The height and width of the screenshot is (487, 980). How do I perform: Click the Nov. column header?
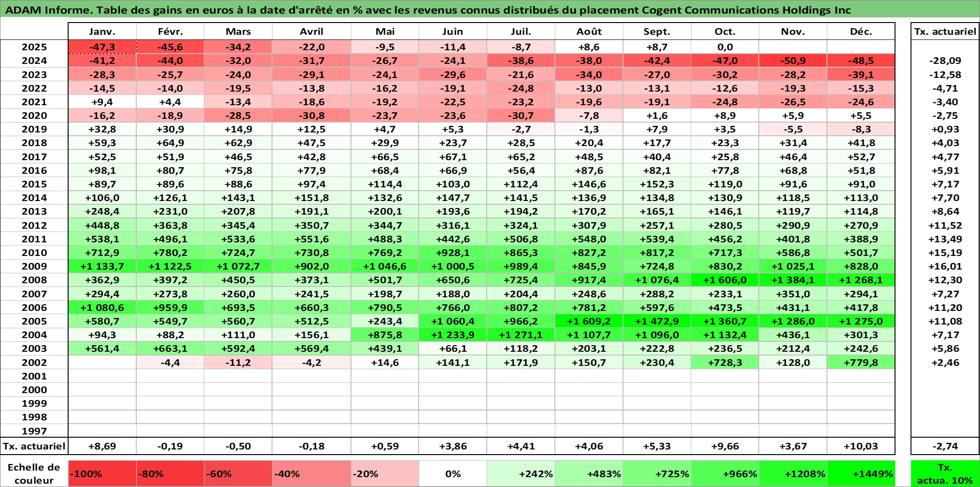pos(793,31)
